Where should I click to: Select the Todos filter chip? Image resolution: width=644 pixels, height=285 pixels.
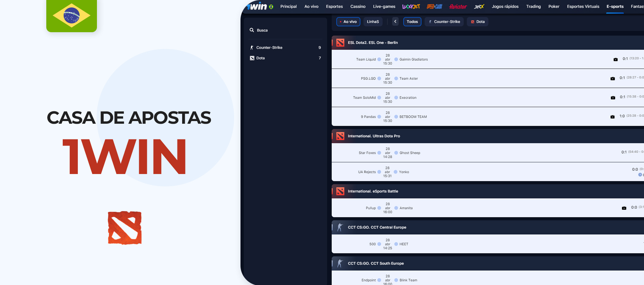pyautogui.click(x=412, y=22)
